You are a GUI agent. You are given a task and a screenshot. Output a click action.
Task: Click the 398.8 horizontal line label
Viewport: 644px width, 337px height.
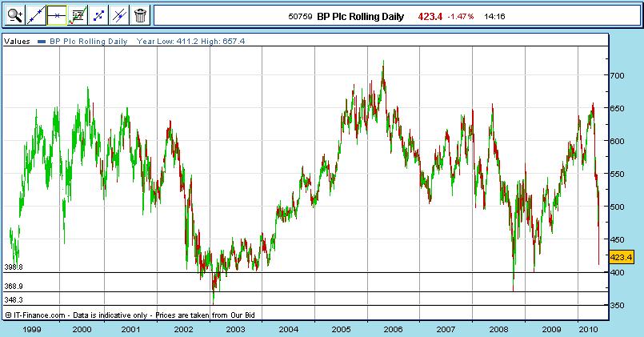coord(13,267)
